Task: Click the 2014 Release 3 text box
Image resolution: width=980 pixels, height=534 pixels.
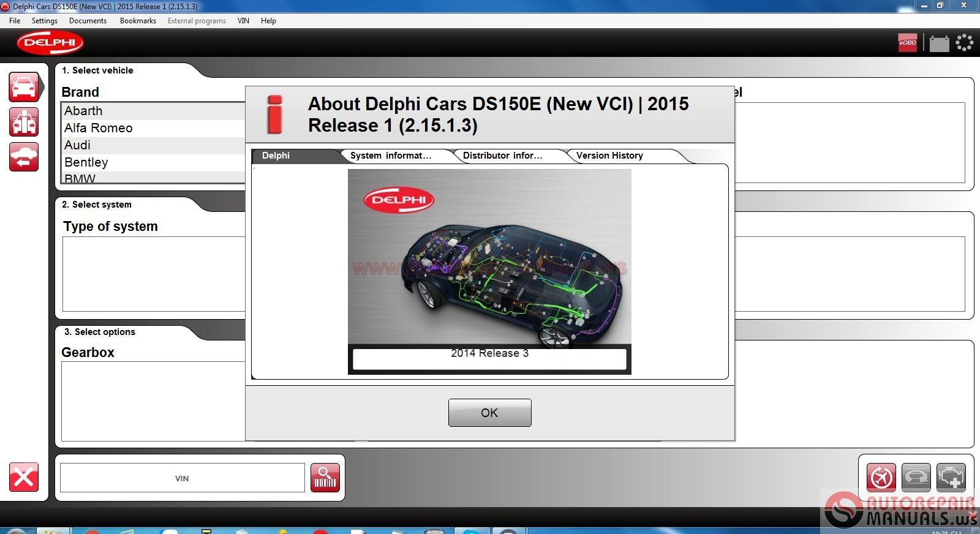Action: 489,359
